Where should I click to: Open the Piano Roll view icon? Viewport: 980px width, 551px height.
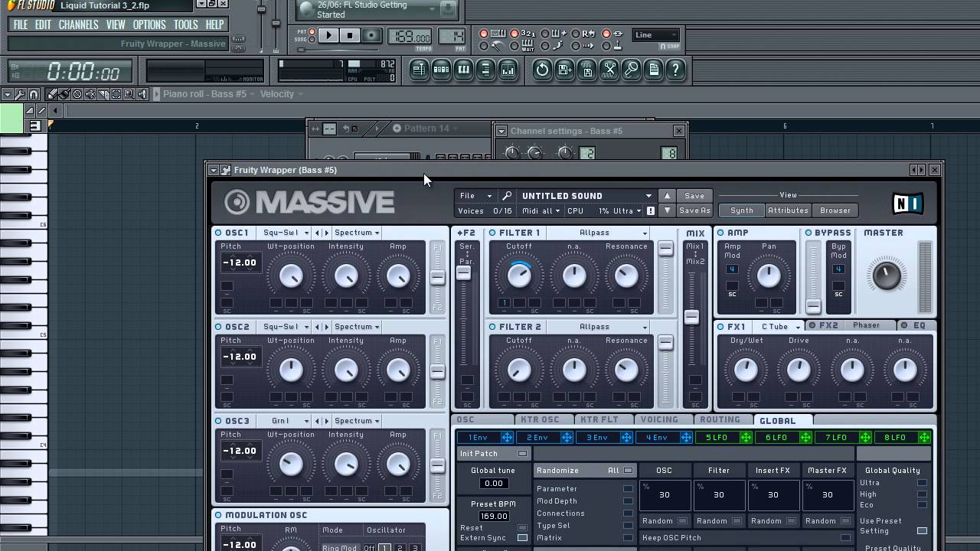pos(463,70)
